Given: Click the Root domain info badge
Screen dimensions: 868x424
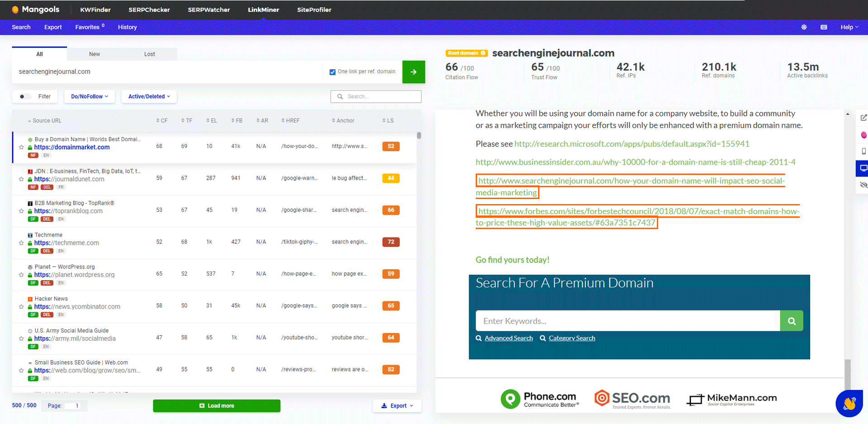Looking at the screenshot, I should pyautogui.click(x=467, y=53).
